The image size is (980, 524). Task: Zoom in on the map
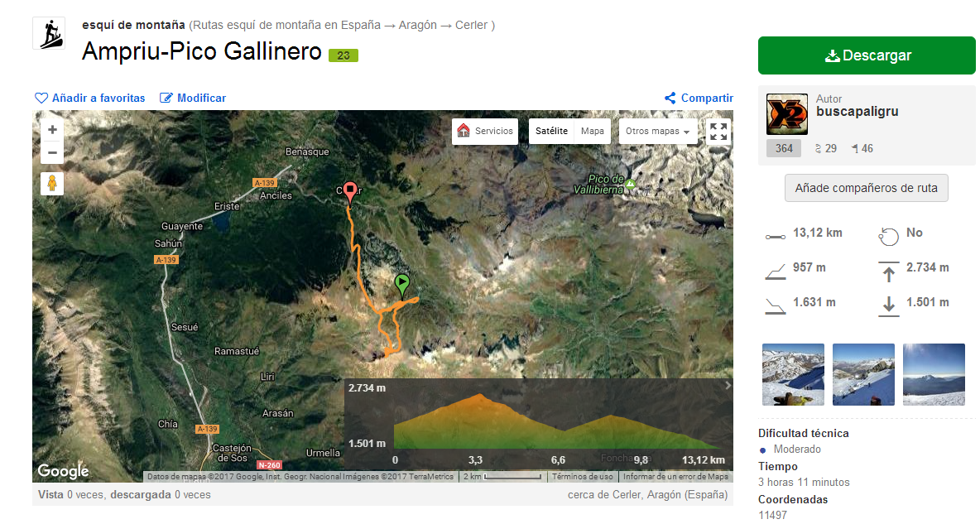(x=52, y=129)
